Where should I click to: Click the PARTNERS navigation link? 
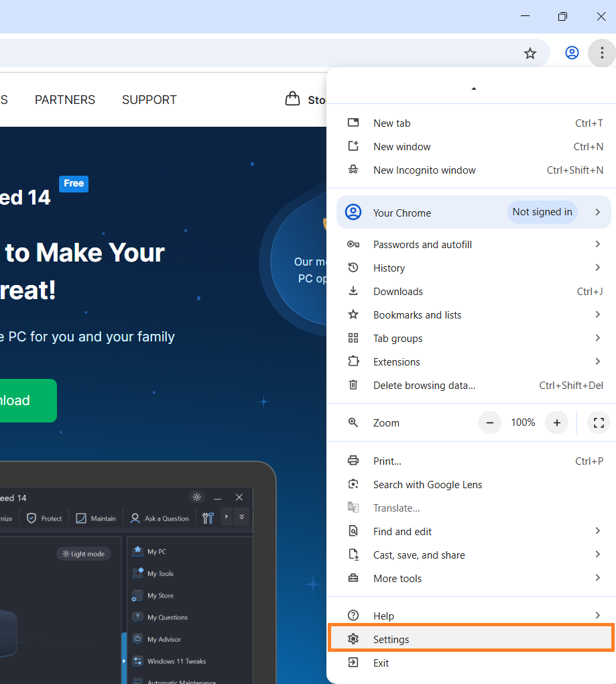65,100
